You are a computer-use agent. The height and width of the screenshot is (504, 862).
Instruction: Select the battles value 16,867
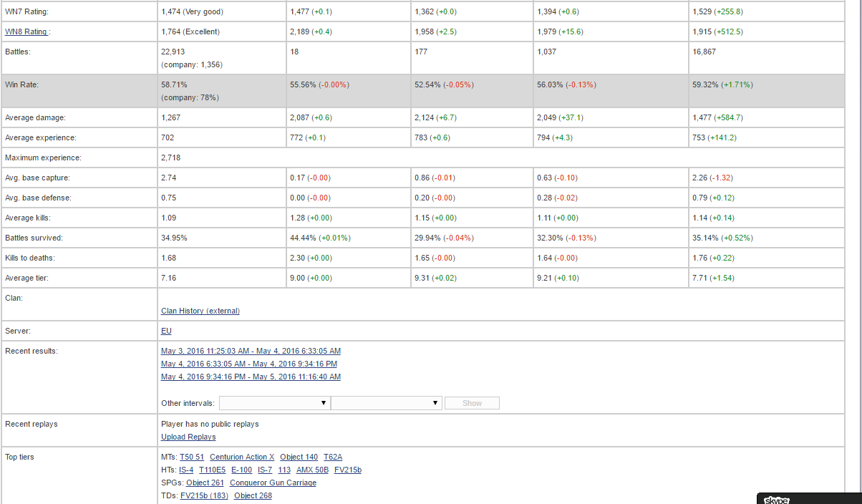pyautogui.click(x=704, y=52)
